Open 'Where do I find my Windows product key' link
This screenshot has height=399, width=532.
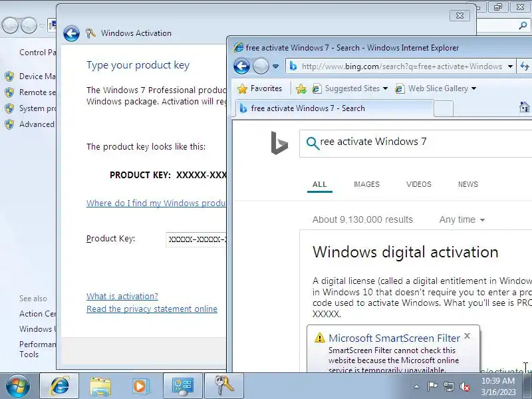[156, 203]
